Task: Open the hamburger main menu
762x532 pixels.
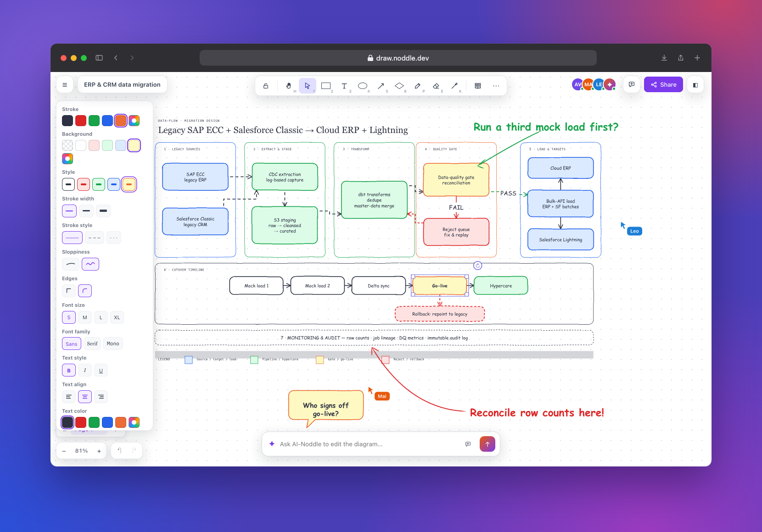Action: (x=65, y=85)
